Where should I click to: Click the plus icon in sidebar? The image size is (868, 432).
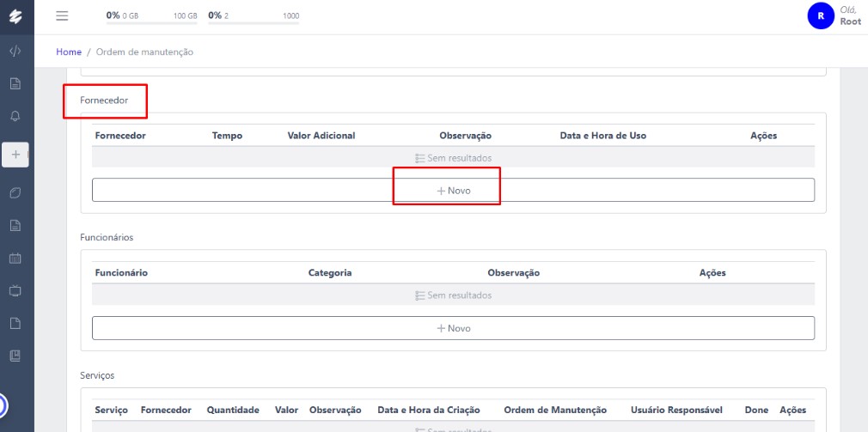tap(15, 155)
